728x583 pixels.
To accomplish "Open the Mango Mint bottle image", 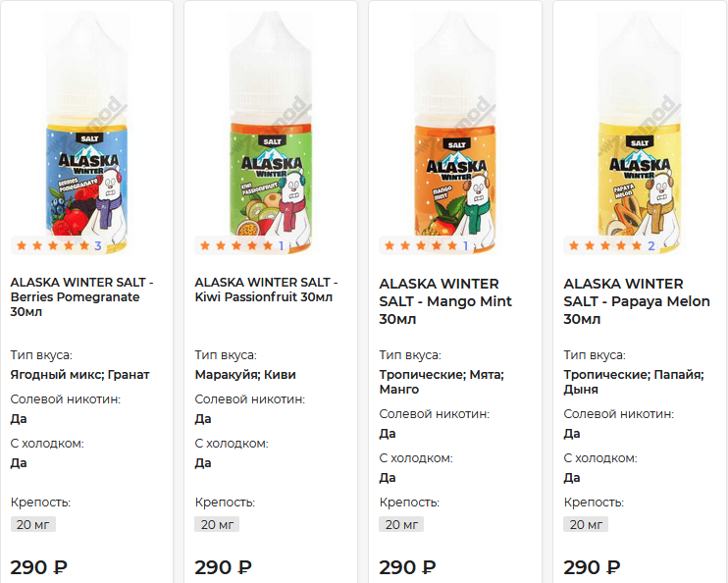I will (x=455, y=132).
